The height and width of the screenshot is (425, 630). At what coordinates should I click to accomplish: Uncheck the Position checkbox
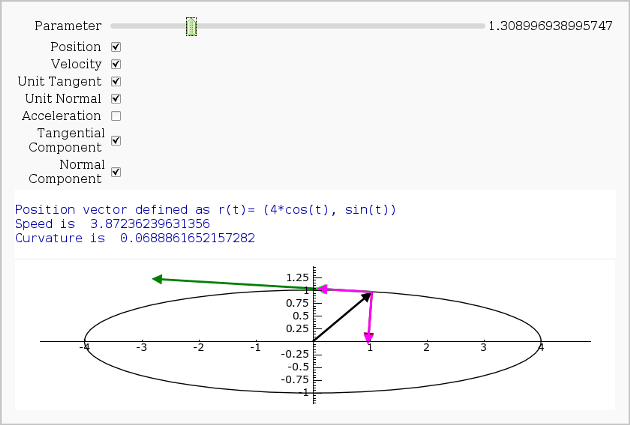[116, 47]
